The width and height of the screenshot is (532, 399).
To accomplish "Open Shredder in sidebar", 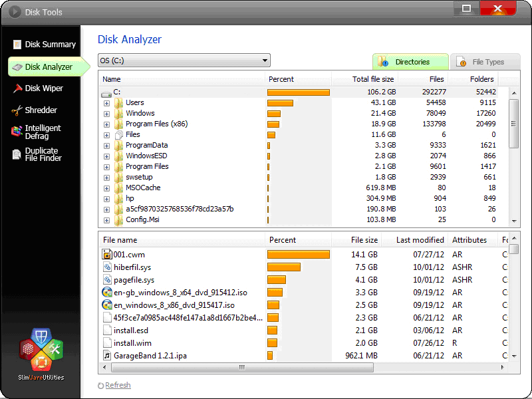I will [35, 110].
